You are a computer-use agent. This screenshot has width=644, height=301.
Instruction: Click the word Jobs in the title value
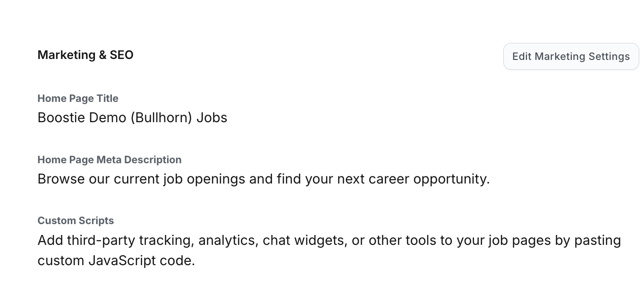tap(212, 117)
